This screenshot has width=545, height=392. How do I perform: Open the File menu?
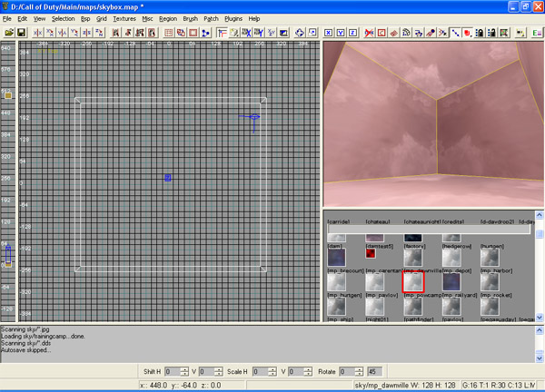7,19
